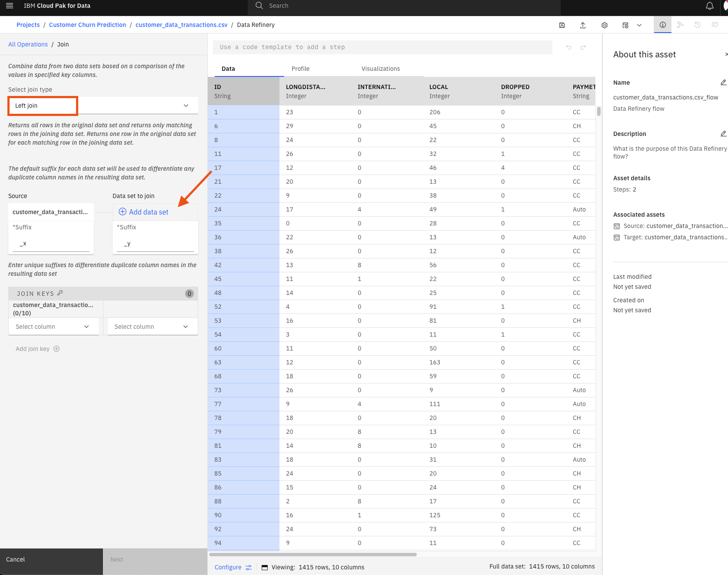Click Add data set
Viewport: 728px width, 575px height.
[x=143, y=212]
